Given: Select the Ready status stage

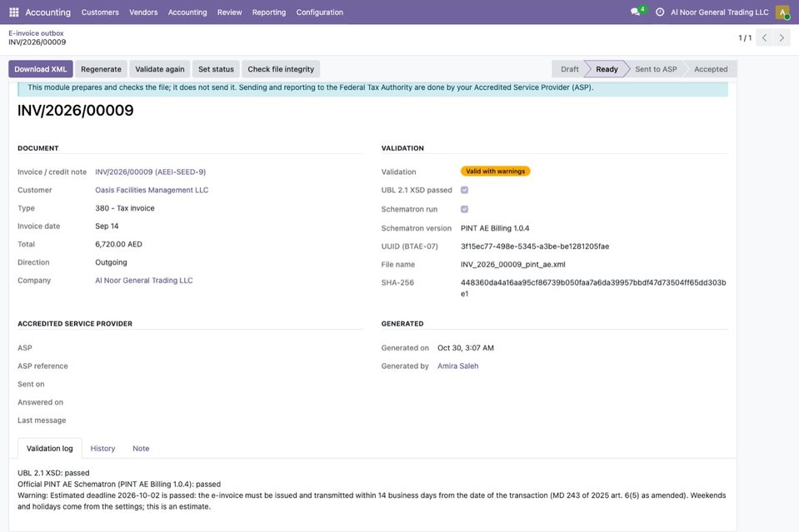Looking at the screenshot, I should tap(607, 69).
